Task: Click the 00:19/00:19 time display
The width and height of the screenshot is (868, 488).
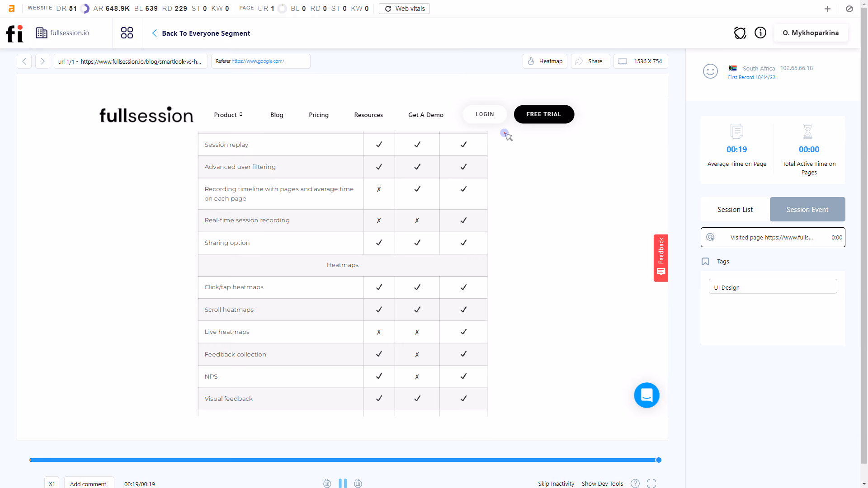Action: pos(140,484)
